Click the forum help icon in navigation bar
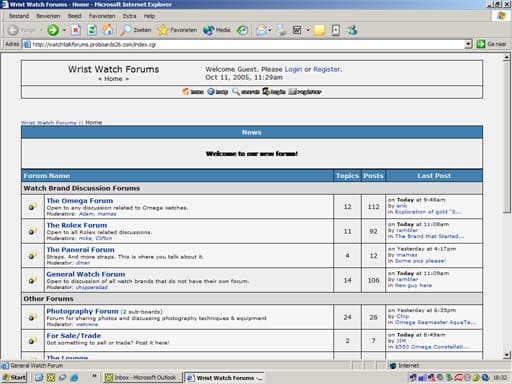The height and width of the screenshot is (384, 512). click(217, 92)
